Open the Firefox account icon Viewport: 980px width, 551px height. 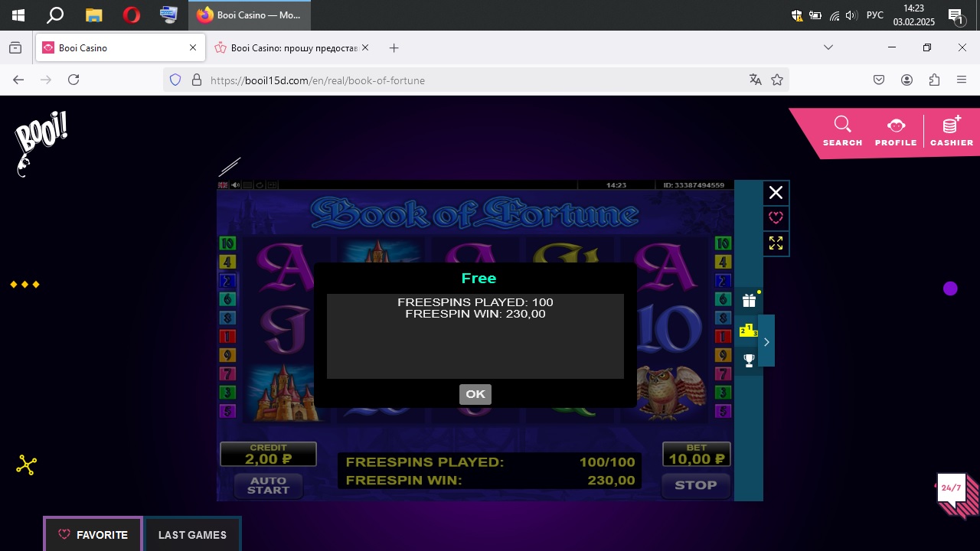906,80
